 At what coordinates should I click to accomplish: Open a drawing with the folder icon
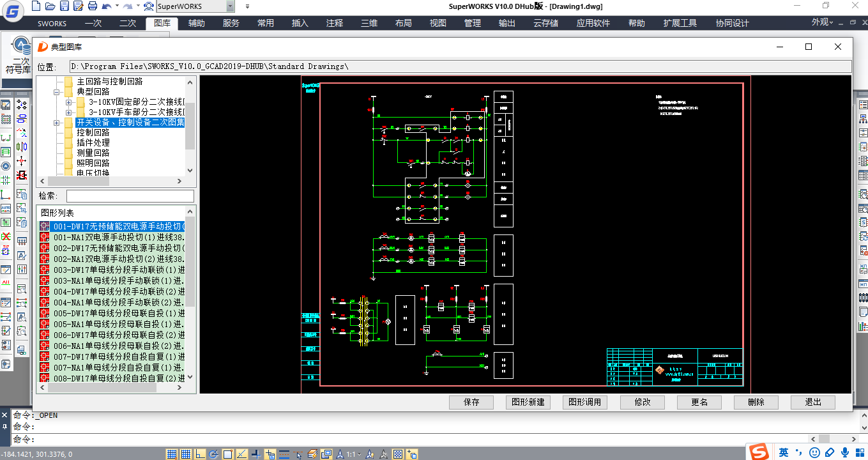pyautogui.click(x=50, y=6)
